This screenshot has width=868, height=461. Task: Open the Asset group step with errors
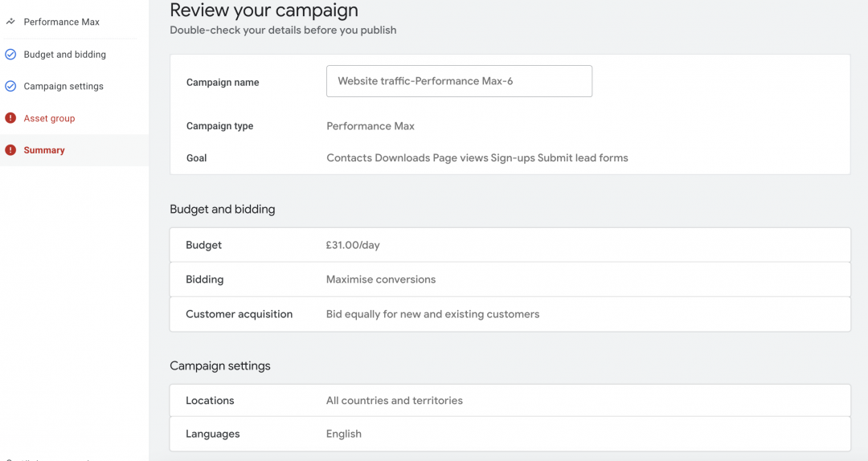pos(49,118)
